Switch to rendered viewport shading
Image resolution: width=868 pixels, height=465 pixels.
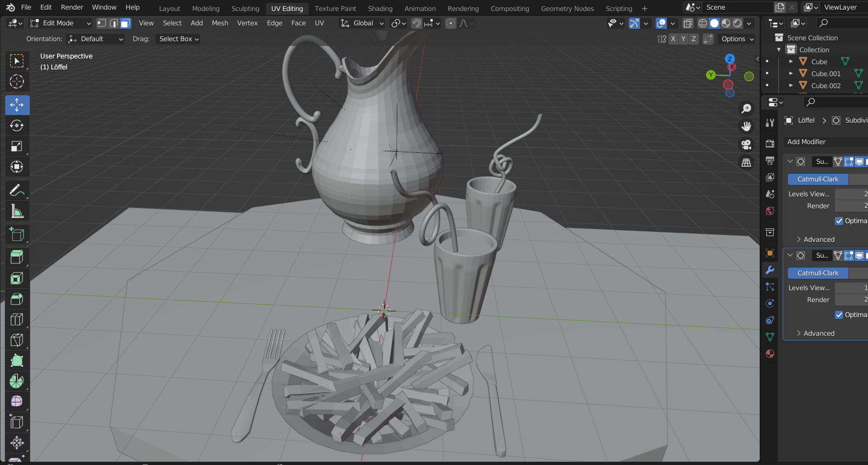(738, 23)
